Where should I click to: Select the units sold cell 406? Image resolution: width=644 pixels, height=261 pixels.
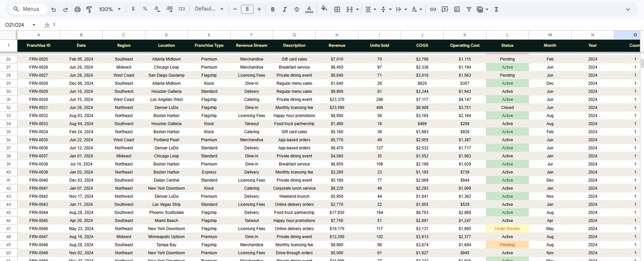[x=379, y=107]
